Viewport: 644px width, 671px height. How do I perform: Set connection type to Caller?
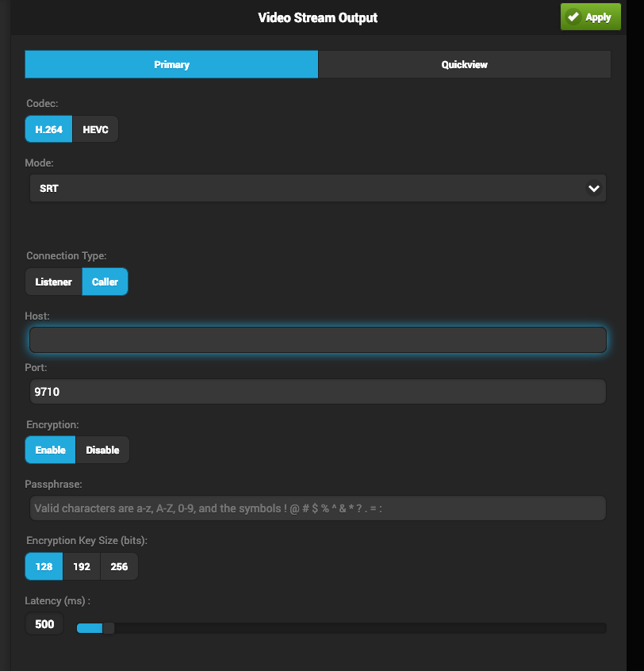105,282
